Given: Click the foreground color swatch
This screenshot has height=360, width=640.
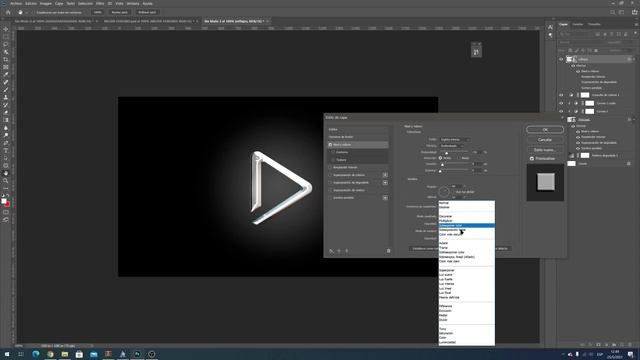Looking at the screenshot, I should click(x=4, y=201).
